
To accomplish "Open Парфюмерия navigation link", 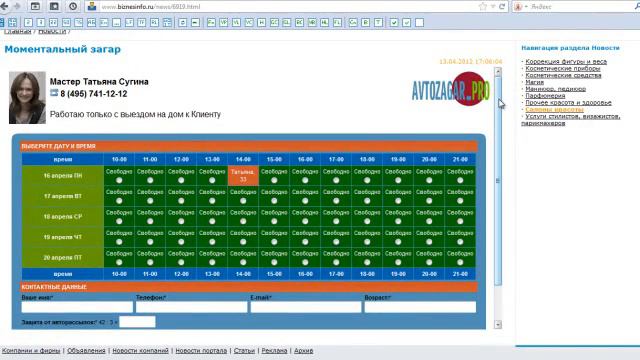I will [x=545, y=96].
